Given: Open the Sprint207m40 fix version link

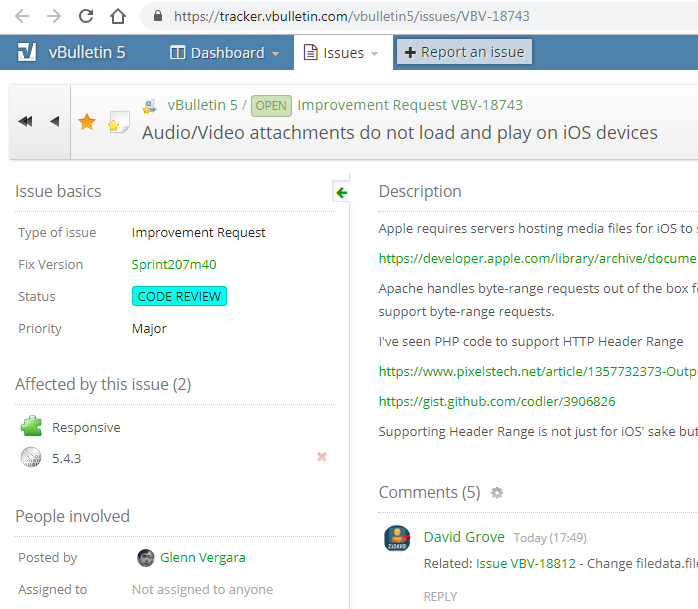Looking at the screenshot, I should (x=174, y=264).
